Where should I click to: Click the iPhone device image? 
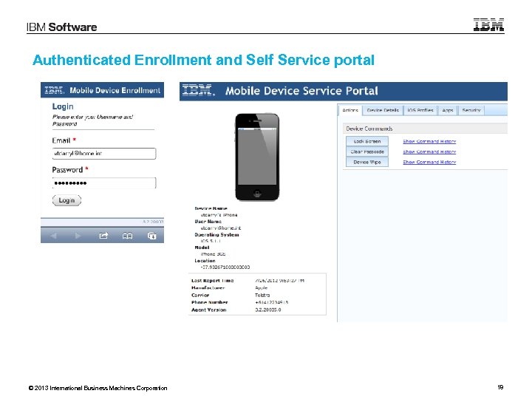point(257,157)
